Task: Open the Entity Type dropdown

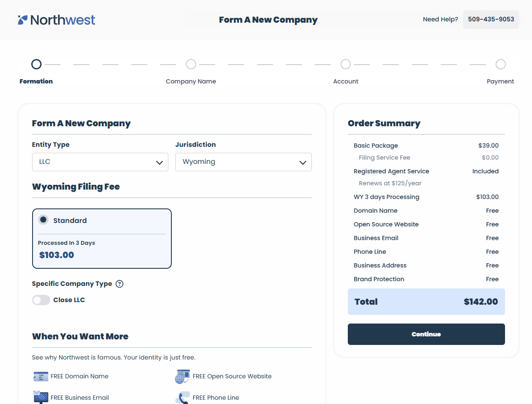Action: [x=100, y=162]
